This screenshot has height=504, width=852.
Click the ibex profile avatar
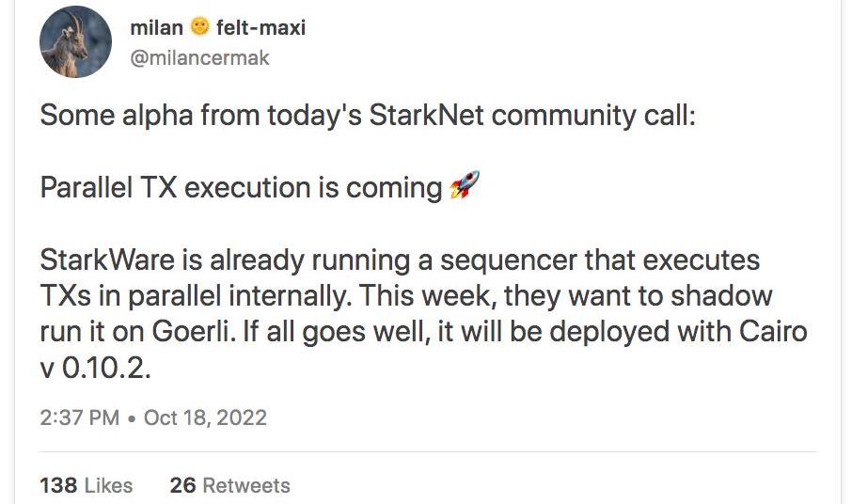point(76,42)
